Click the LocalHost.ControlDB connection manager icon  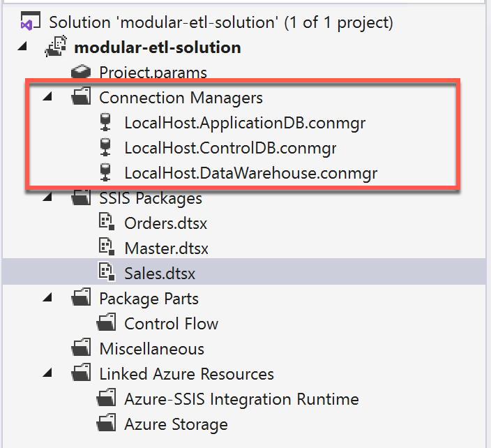pyautogui.click(x=107, y=148)
